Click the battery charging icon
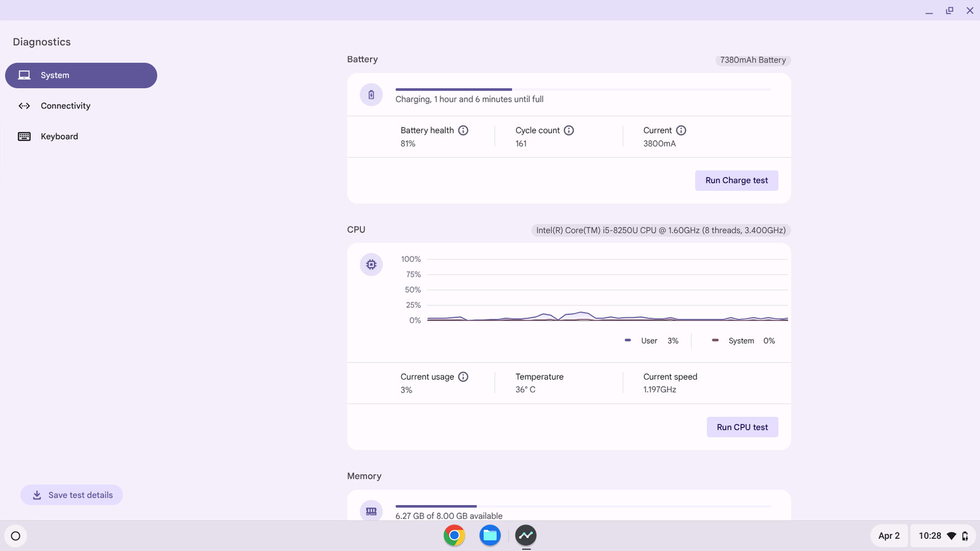This screenshot has height=551, width=980. click(x=371, y=95)
